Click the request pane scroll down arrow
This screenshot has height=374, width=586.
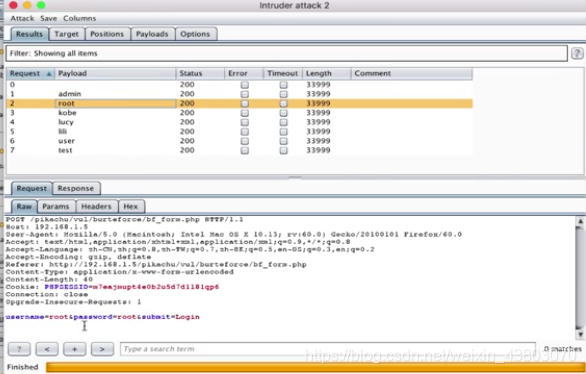click(580, 334)
